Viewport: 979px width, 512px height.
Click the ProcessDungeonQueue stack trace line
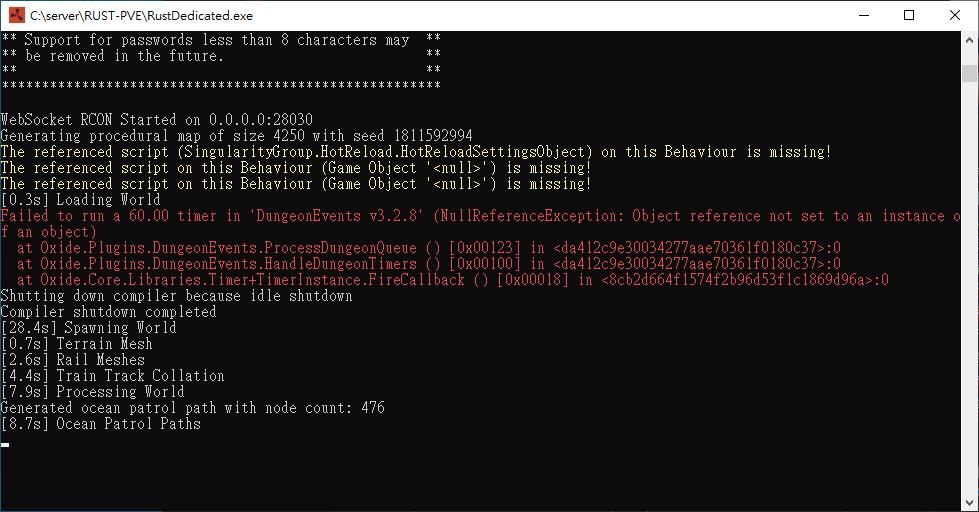(429, 248)
